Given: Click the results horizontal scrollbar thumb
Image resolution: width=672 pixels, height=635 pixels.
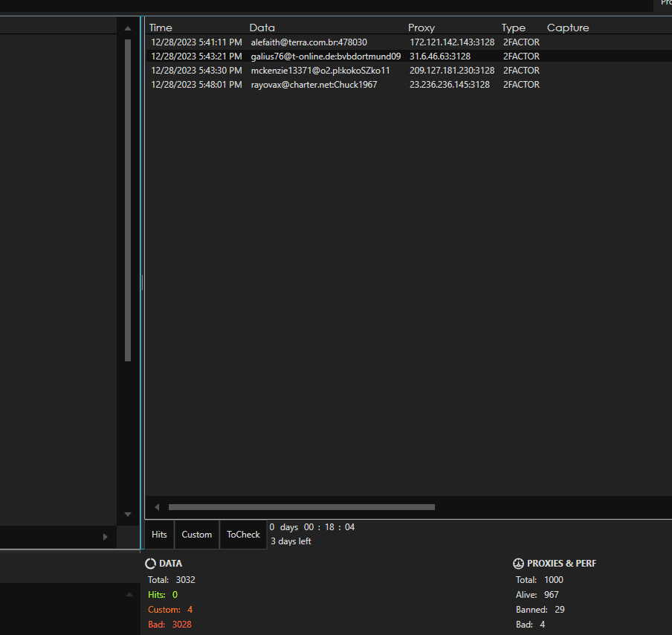Looking at the screenshot, I should click(x=301, y=507).
